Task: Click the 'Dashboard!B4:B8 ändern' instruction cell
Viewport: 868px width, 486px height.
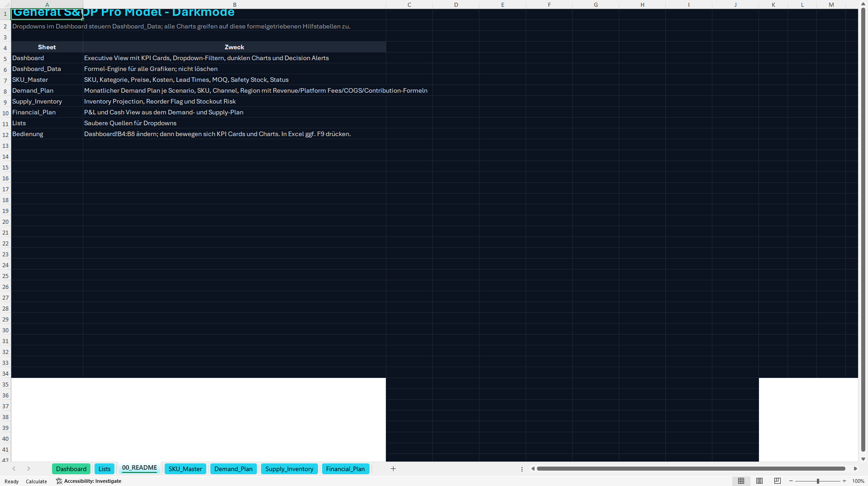Action: [x=234, y=134]
